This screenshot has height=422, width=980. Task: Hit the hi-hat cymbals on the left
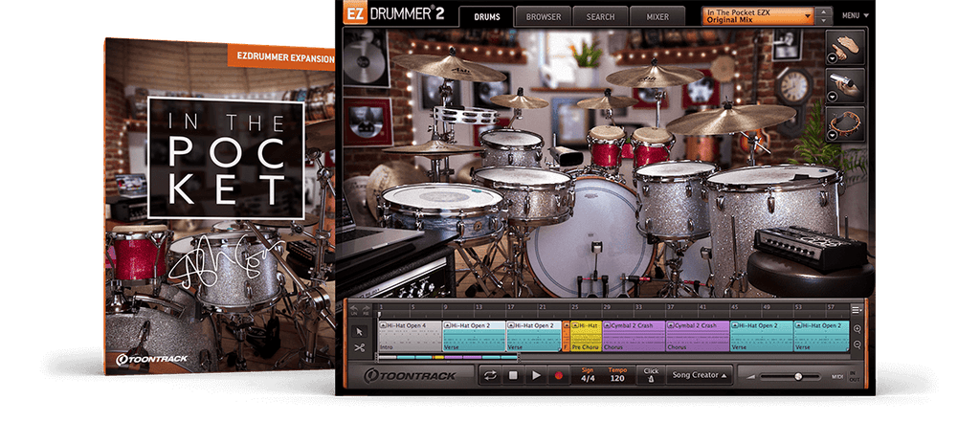[432, 148]
